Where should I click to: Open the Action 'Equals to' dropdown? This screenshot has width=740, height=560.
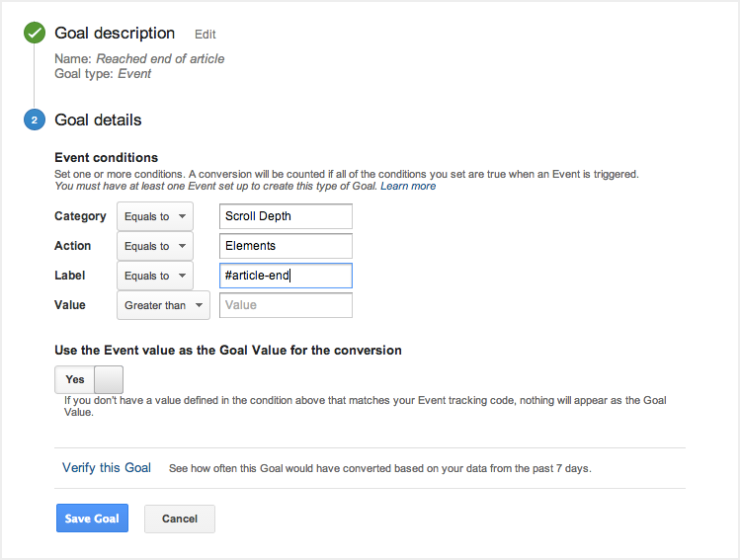pyautogui.click(x=154, y=246)
